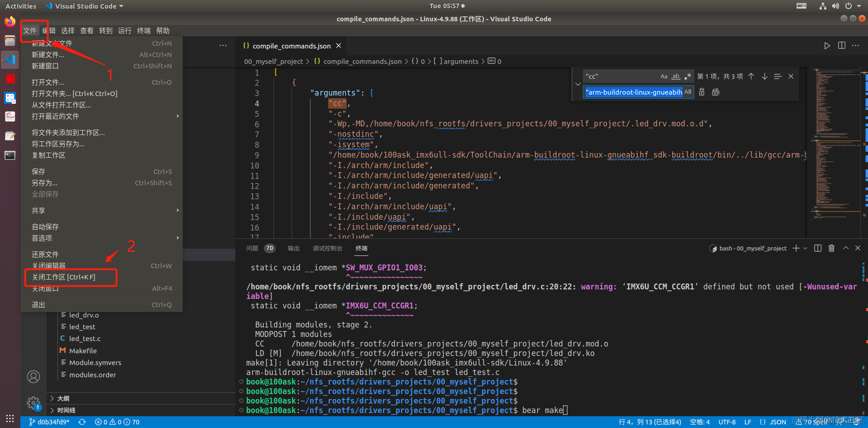
Task: Open the Files app in the dock
Action: (x=10, y=41)
